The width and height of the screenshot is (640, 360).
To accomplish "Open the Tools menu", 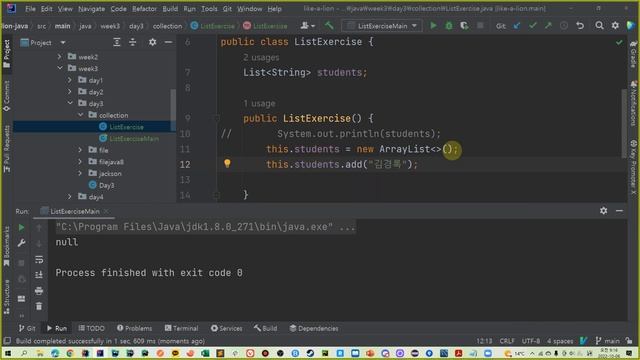I will [x=209, y=9].
